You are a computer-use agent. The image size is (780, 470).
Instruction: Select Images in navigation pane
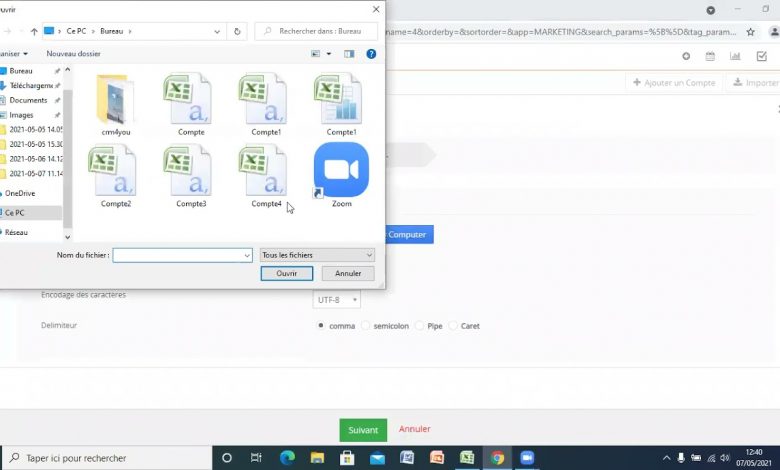[21, 115]
